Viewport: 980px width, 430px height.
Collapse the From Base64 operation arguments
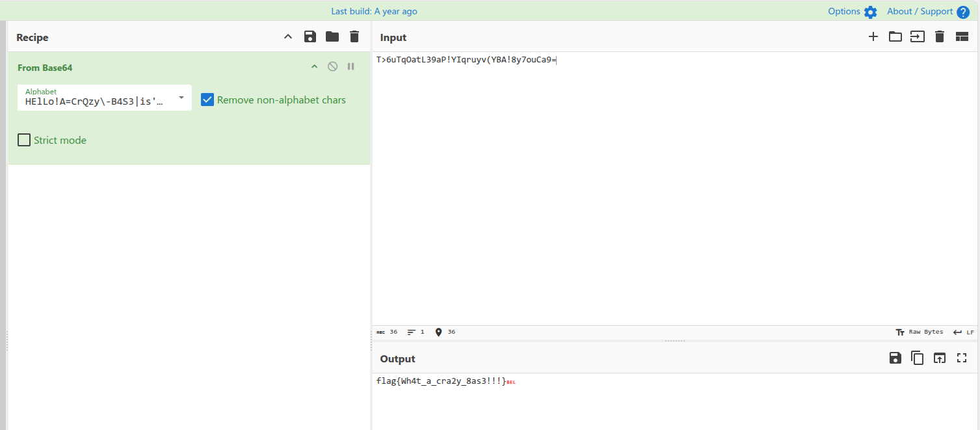[314, 66]
